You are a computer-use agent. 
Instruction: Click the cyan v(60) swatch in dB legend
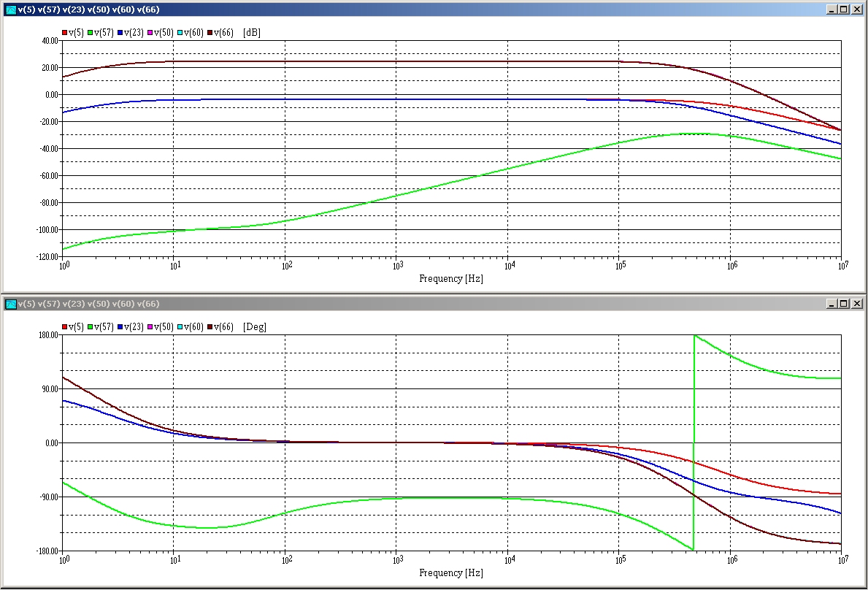click(x=180, y=33)
